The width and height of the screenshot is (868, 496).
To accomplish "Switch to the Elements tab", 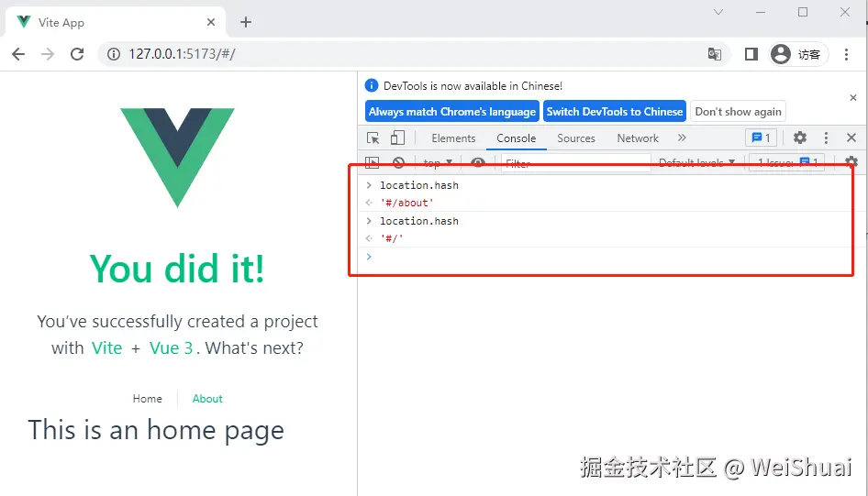I will point(453,138).
